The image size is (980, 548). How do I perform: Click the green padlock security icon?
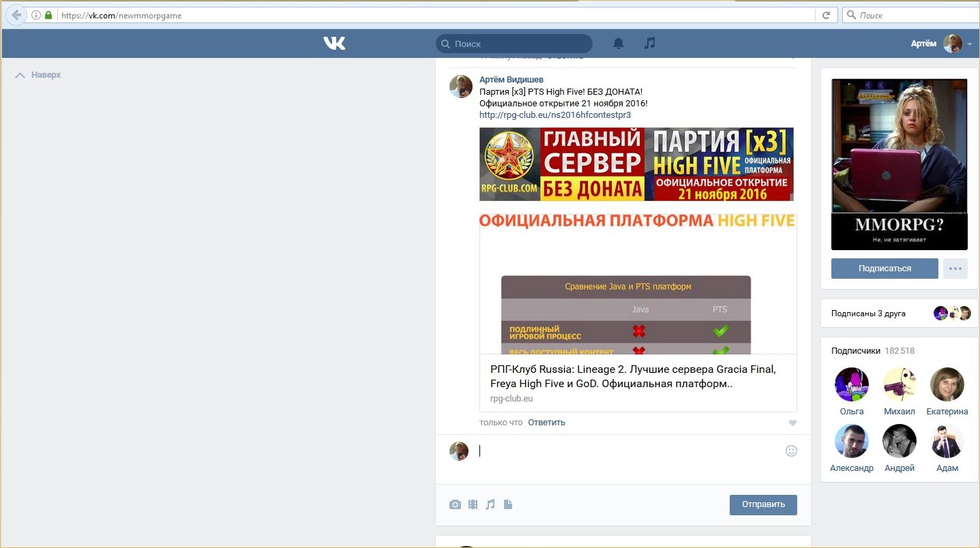tap(48, 15)
